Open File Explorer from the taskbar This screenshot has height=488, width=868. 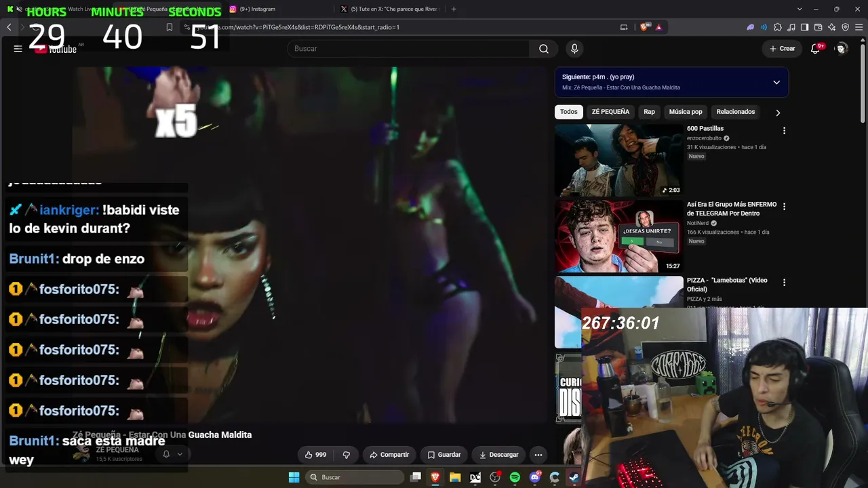(455, 477)
